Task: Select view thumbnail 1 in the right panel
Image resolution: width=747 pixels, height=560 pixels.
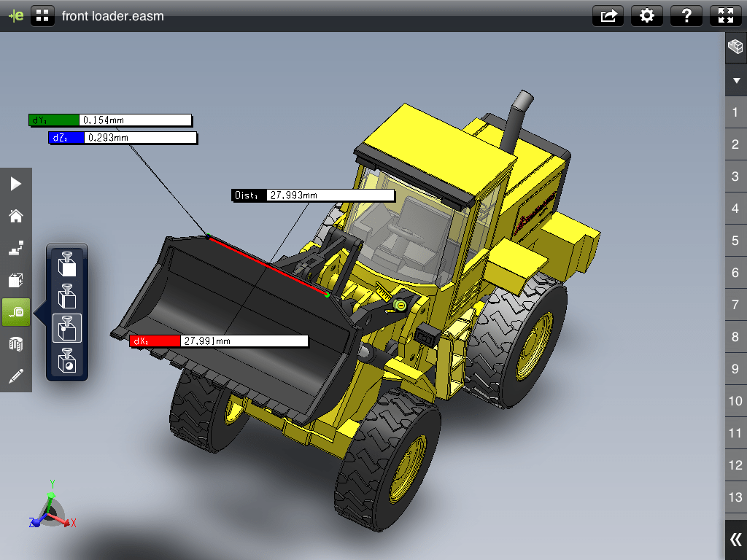Action: click(x=735, y=112)
